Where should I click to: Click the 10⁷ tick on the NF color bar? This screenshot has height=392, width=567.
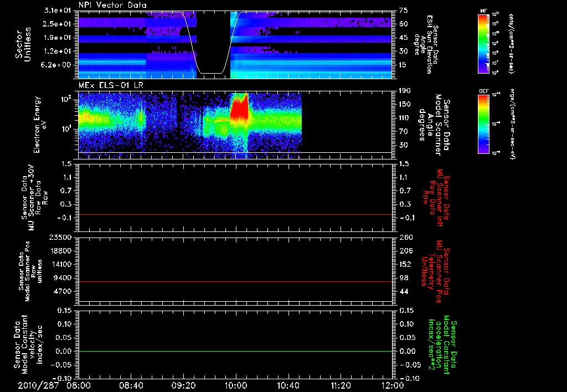pos(496,63)
